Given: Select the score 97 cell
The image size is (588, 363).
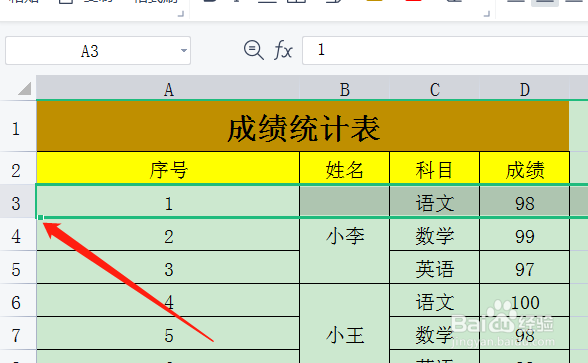Looking at the screenshot, I should coord(525,267).
